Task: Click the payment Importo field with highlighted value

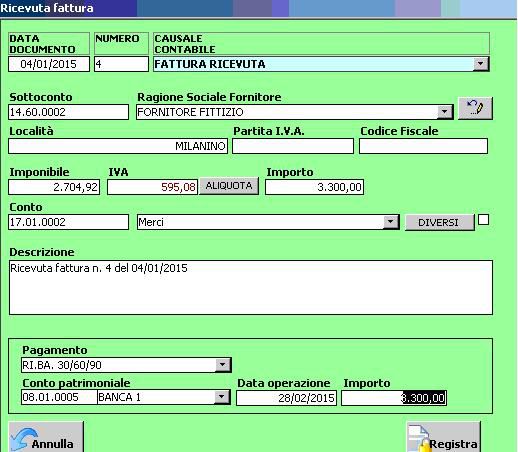Action: click(x=394, y=398)
